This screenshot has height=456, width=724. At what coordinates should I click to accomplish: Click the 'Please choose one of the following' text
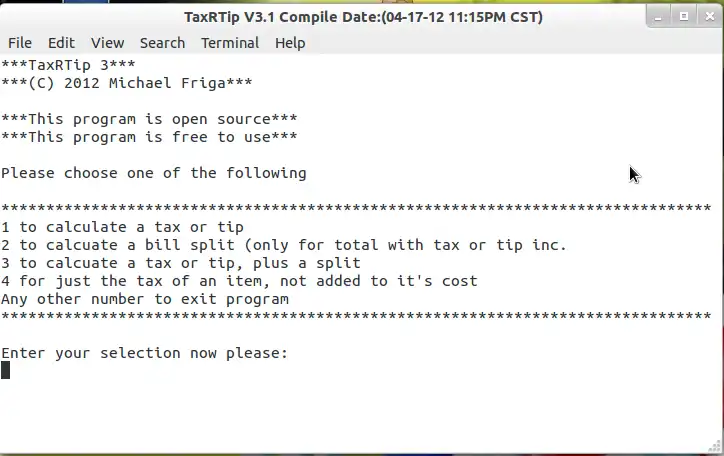coord(153,173)
